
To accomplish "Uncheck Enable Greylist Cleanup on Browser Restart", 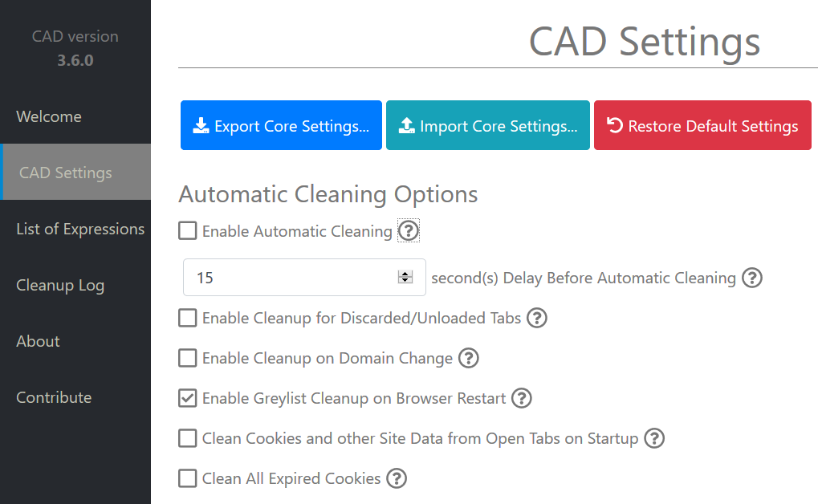I will click(x=188, y=398).
